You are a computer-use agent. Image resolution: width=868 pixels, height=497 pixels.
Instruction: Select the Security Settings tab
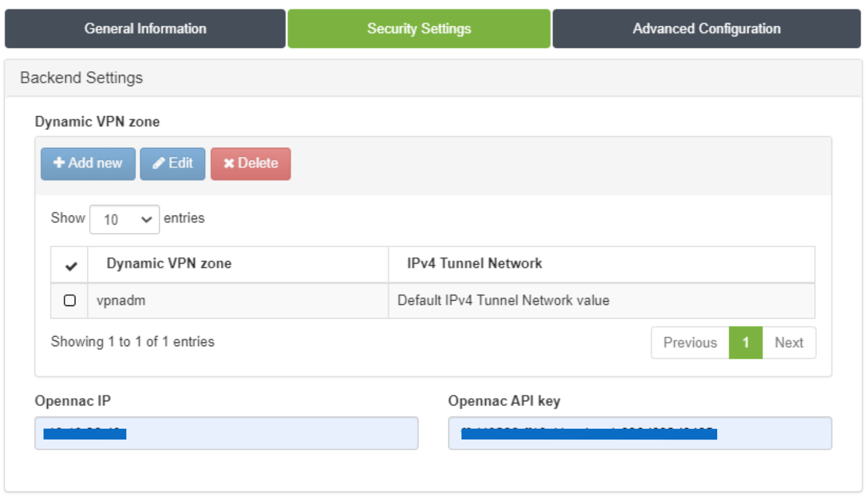418,29
